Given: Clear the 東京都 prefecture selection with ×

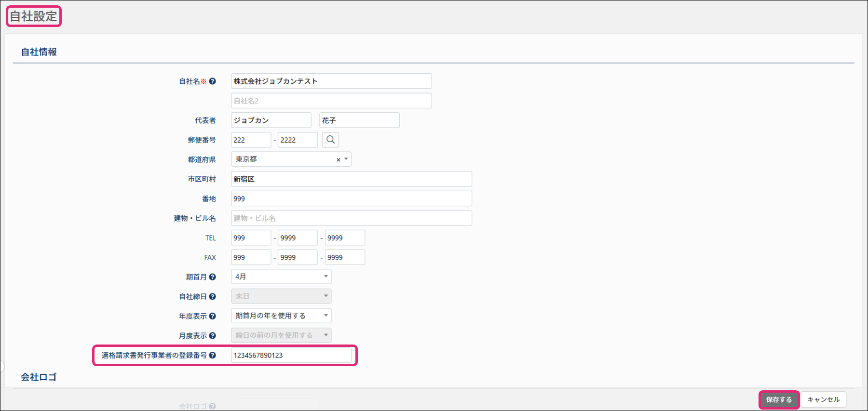Looking at the screenshot, I should pos(338,159).
